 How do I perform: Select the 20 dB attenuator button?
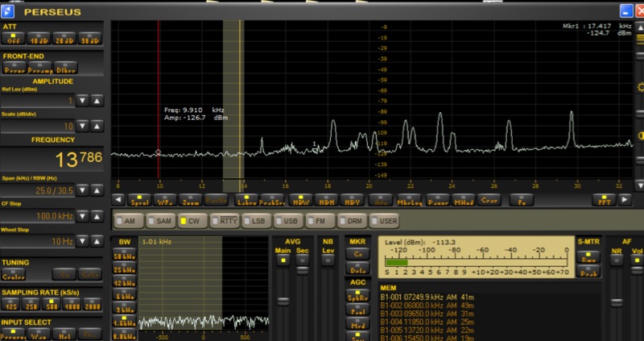coord(64,39)
